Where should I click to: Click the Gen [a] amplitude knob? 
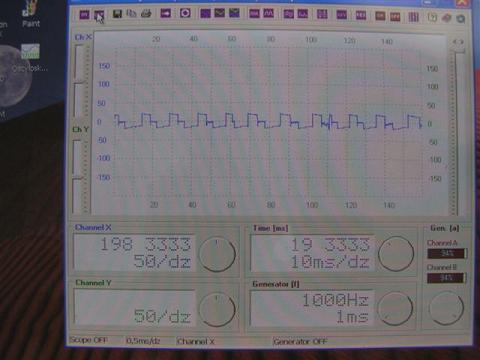point(446,308)
